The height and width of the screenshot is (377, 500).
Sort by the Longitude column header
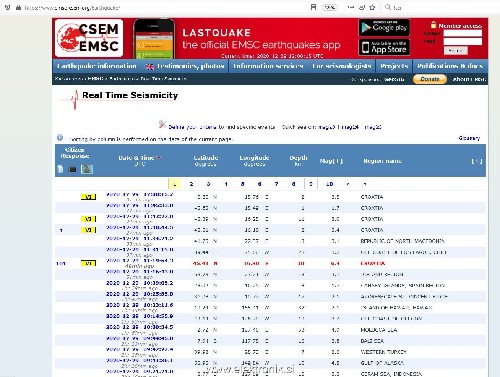[x=254, y=157]
